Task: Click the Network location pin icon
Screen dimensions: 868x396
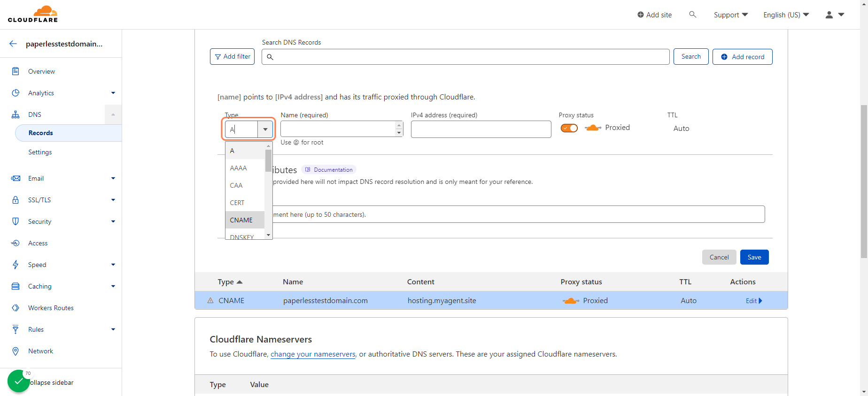Action: pos(15,351)
